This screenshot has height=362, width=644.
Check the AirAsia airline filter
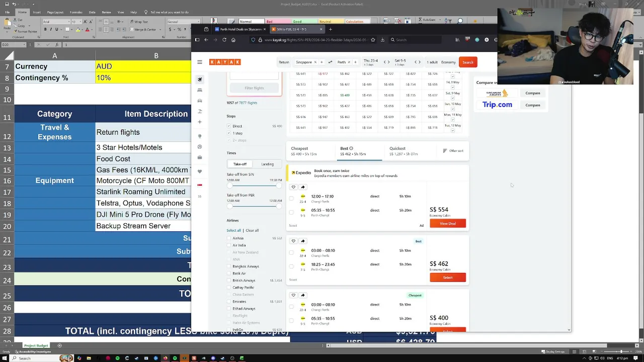(229, 238)
